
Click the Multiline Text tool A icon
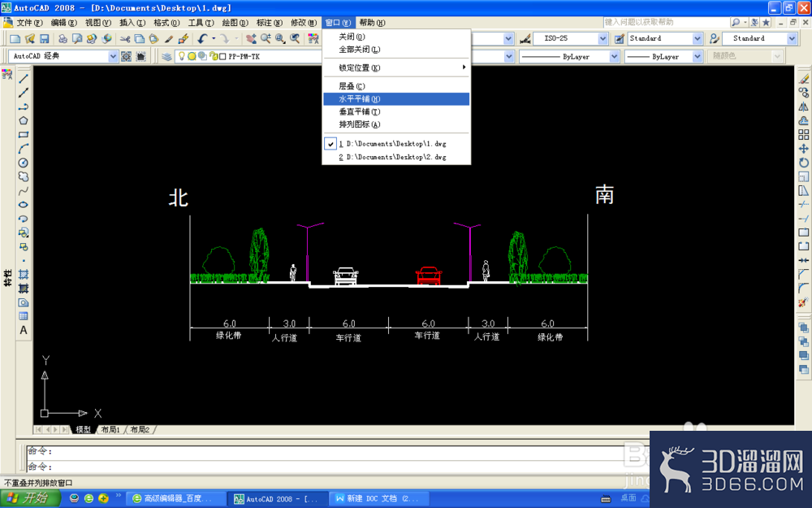click(x=24, y=330)
